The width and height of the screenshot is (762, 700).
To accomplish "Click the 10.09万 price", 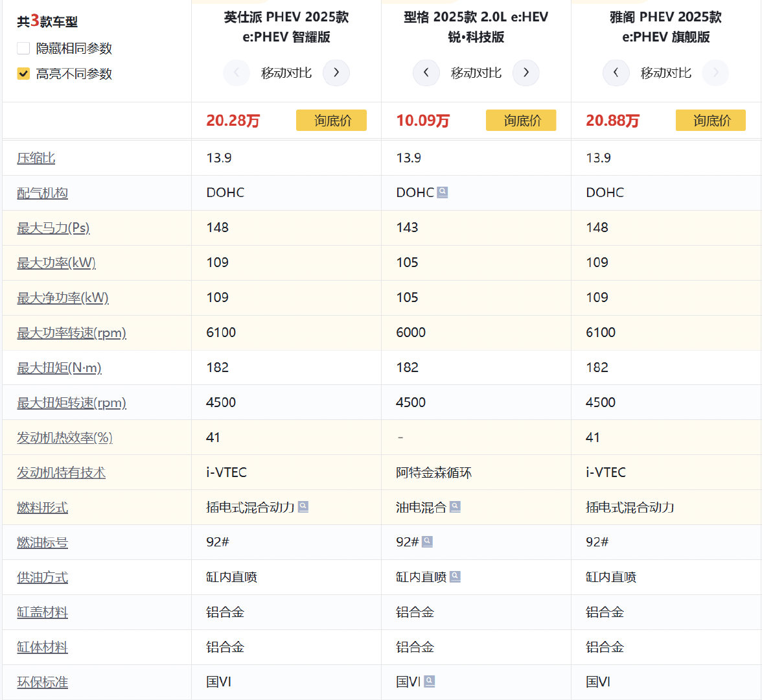I will [422, 121].
